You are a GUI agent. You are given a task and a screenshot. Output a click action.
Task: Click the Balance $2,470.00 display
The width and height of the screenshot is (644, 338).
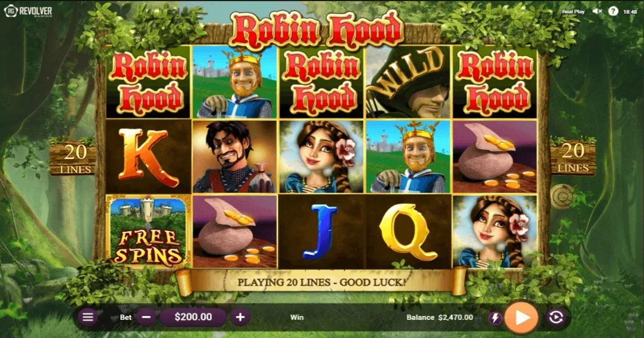click(440, 317)
